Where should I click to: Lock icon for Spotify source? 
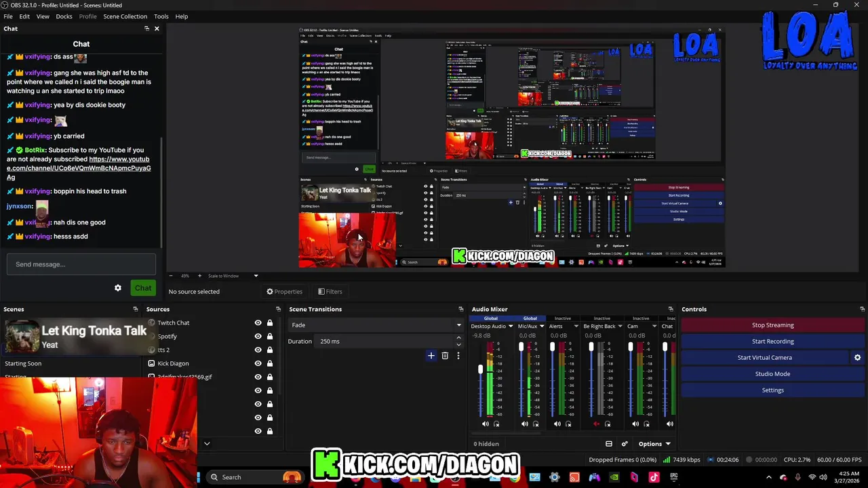coord(270,336)
